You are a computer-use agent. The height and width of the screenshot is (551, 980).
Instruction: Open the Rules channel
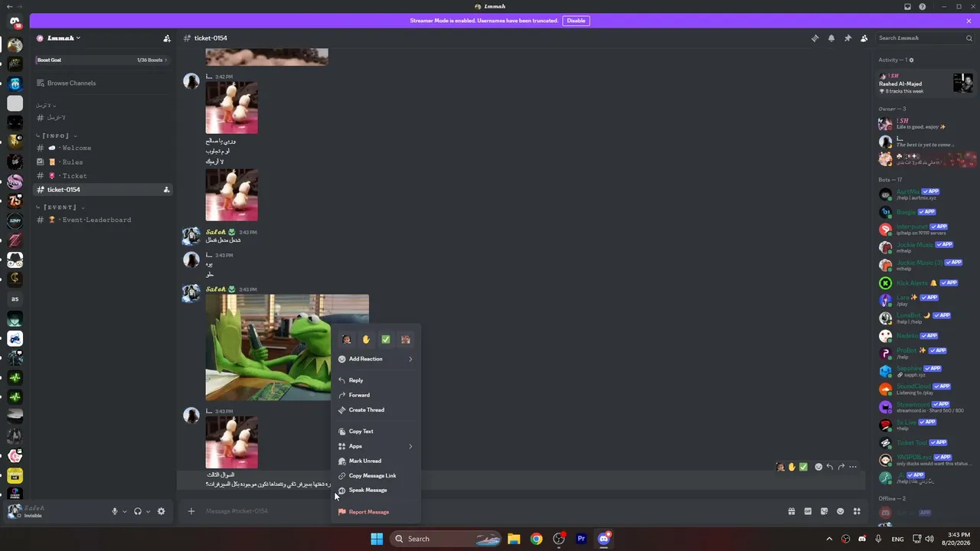click(104, 162)
